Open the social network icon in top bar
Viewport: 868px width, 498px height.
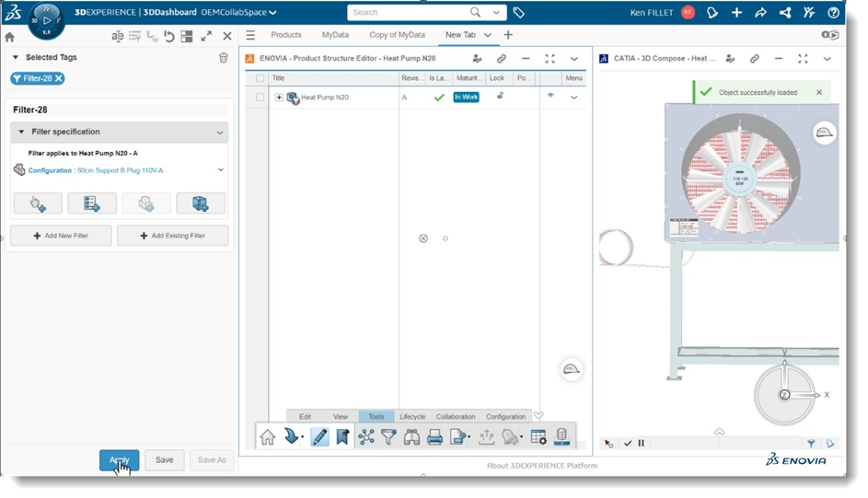coord(785,12)
